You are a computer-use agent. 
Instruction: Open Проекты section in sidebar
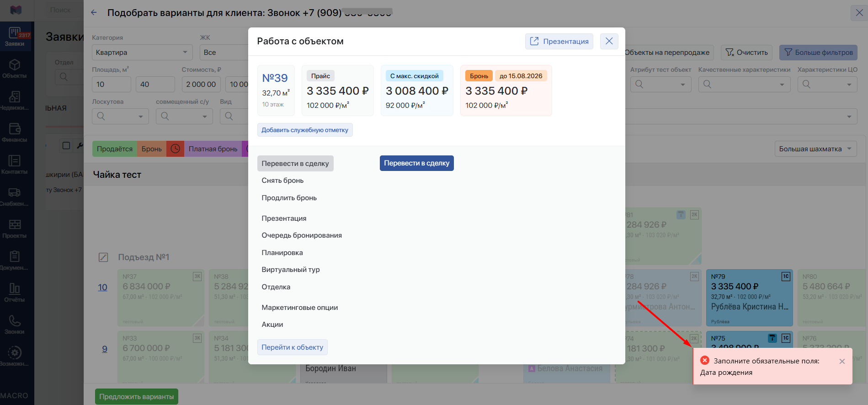click(x=15, y=229)
